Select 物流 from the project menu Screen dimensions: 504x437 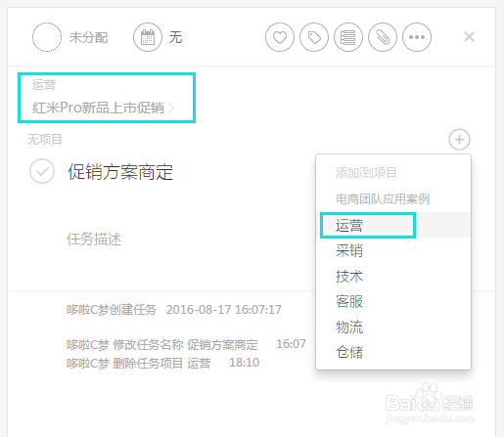click(394, 327)
